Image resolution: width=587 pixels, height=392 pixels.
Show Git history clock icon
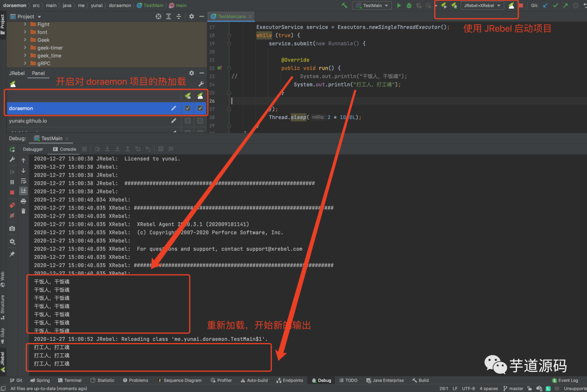[x=576, y=5]
